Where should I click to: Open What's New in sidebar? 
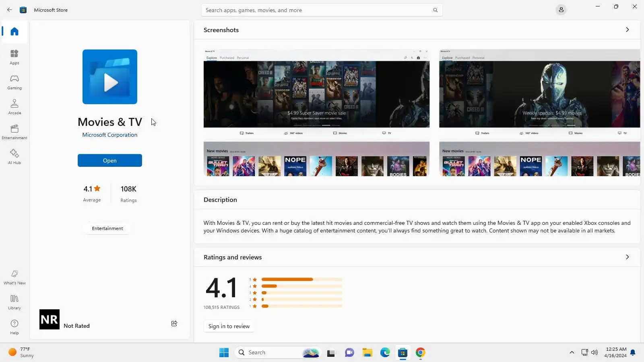[14, 277]
